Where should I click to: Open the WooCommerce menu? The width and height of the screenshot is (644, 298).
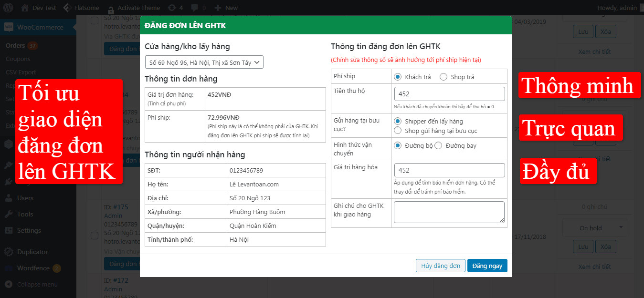pos(38,27)
